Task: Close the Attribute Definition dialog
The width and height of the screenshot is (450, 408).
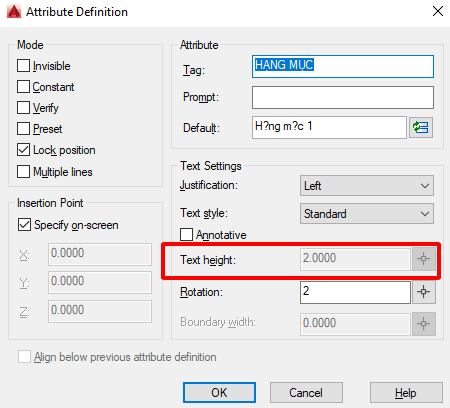Action: pyautogui.click(x=438, y=11)
